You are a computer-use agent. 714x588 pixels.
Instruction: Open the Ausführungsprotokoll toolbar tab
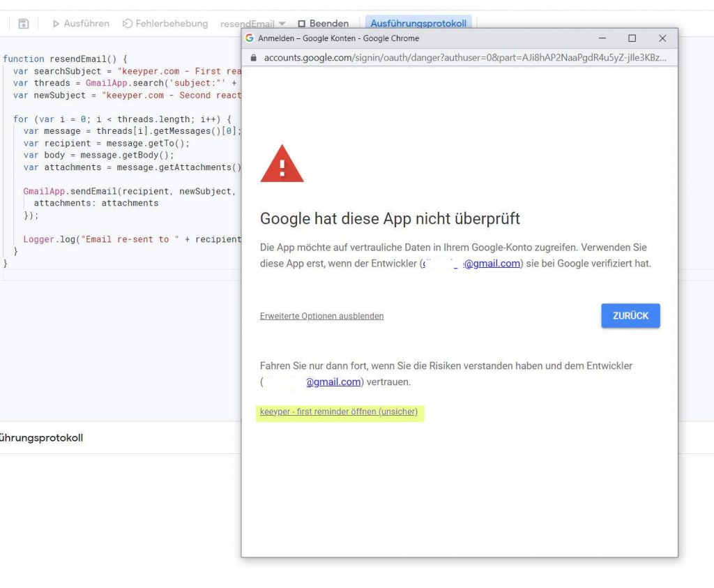(418, 24)
